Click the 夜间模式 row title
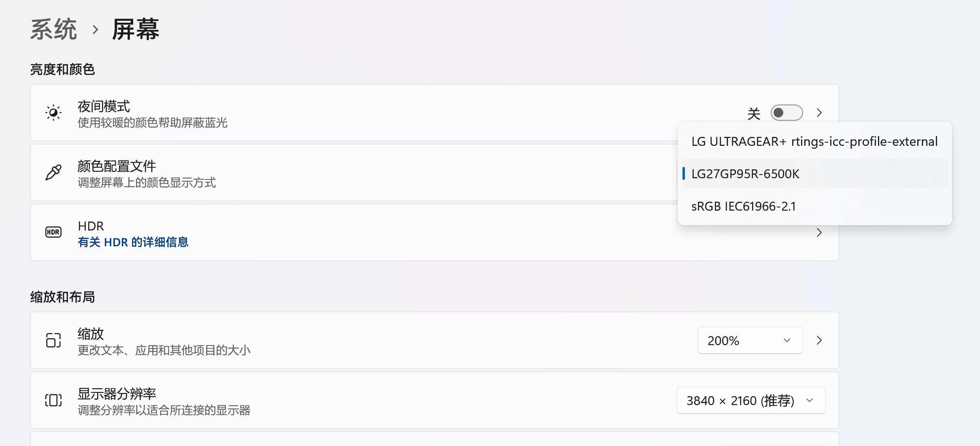The width and height of the screenshot is (980, 446). coord(104,106)
